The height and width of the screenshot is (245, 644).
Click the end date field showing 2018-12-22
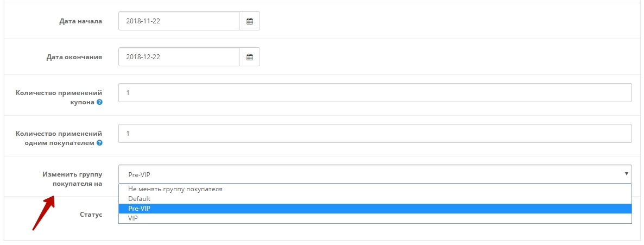(179, 56)
